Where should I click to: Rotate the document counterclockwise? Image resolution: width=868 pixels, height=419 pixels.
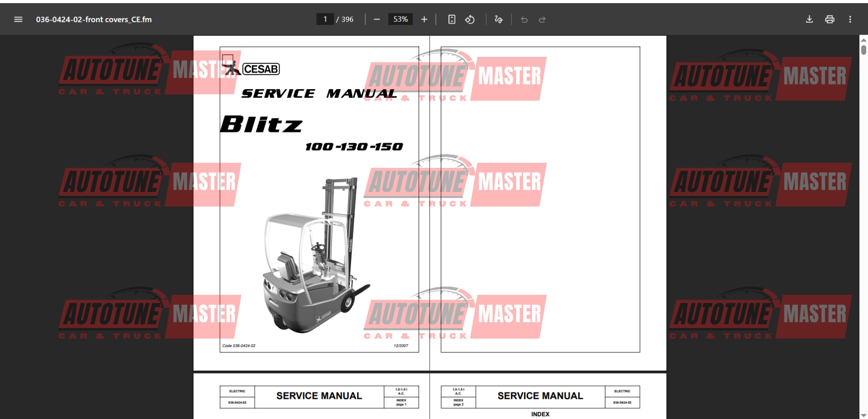[x=470, y=20]
